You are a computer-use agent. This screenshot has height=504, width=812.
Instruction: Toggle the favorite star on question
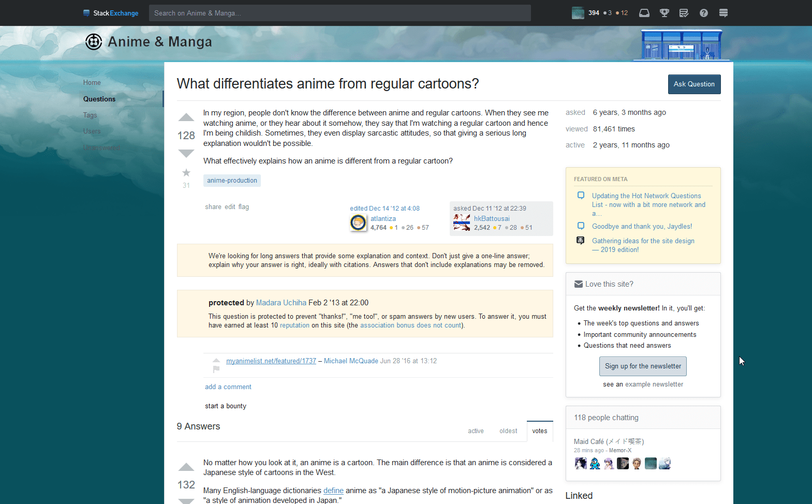click(186, 173)
